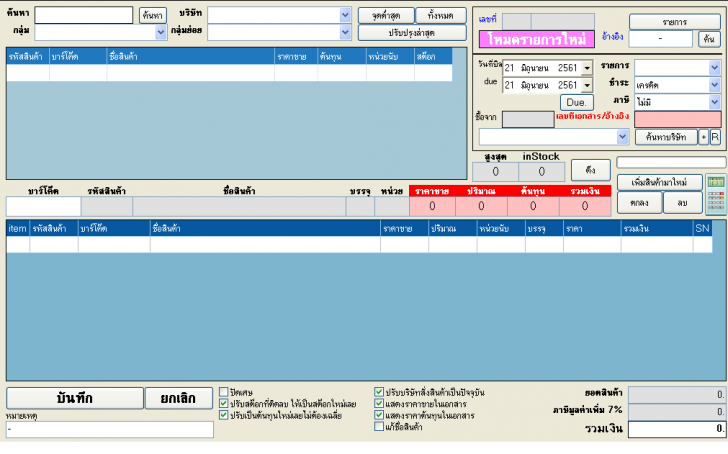Click the ราคา column header in item table
The image size is (728, 454).
(592, 228)
